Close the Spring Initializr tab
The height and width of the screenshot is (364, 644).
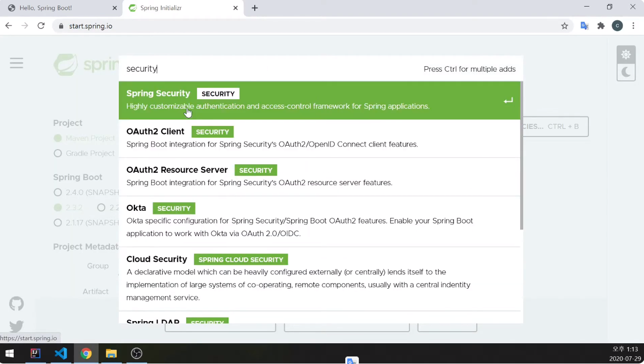pos(236,8)
